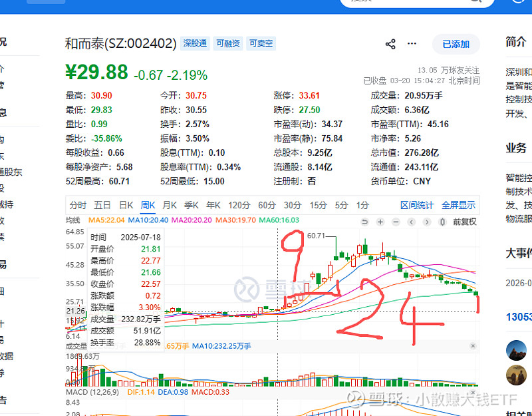Screen dimensions: 532x416
Task: Click the MA60:16.03 indicator label
Action: tap(279, 220)
